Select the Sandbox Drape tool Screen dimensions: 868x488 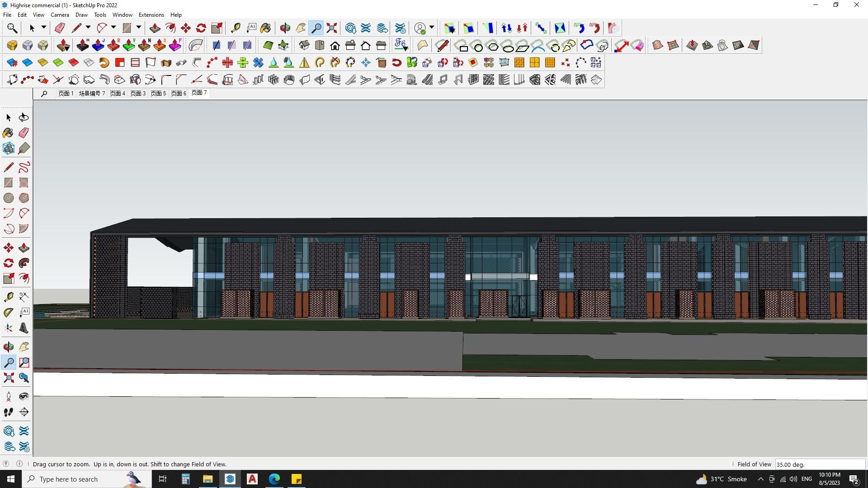pos(722,45)
